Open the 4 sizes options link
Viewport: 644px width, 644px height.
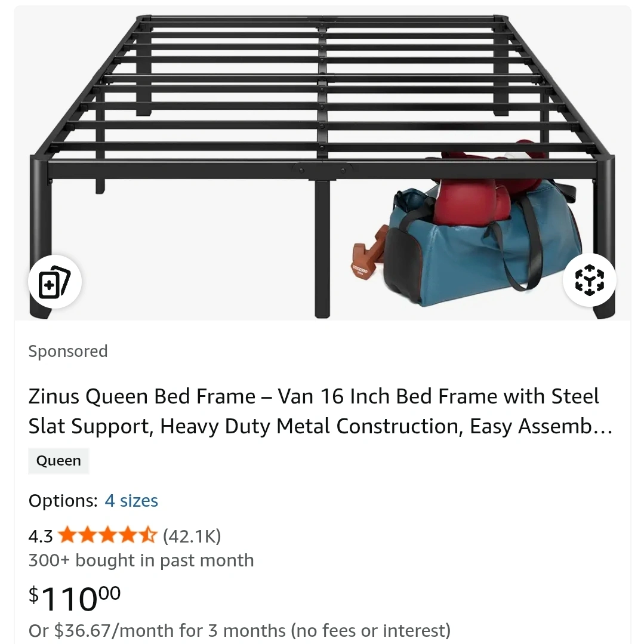131,501
